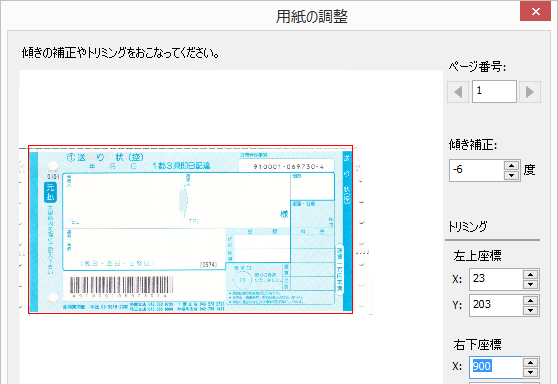Decrease bottom-right X coordinate value
Viewport: 558px width, 384px height.
click(x=531, y=373)
